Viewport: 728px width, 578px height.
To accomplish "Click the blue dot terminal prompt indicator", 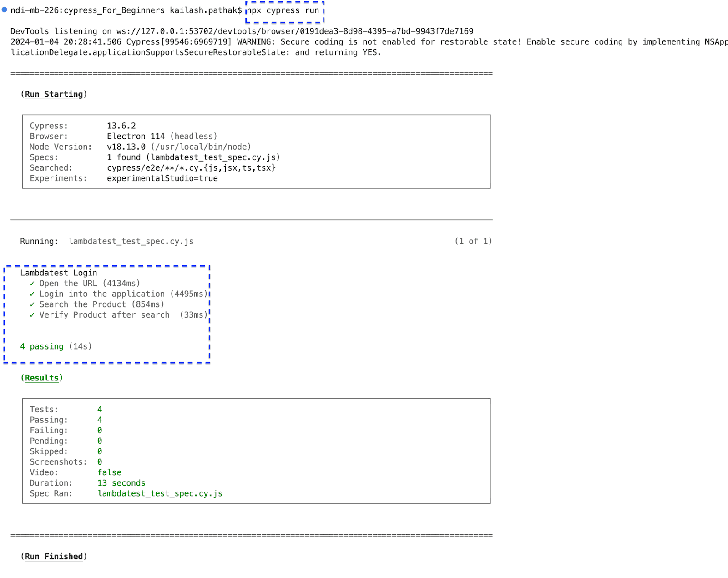I will tap(5, 10).
